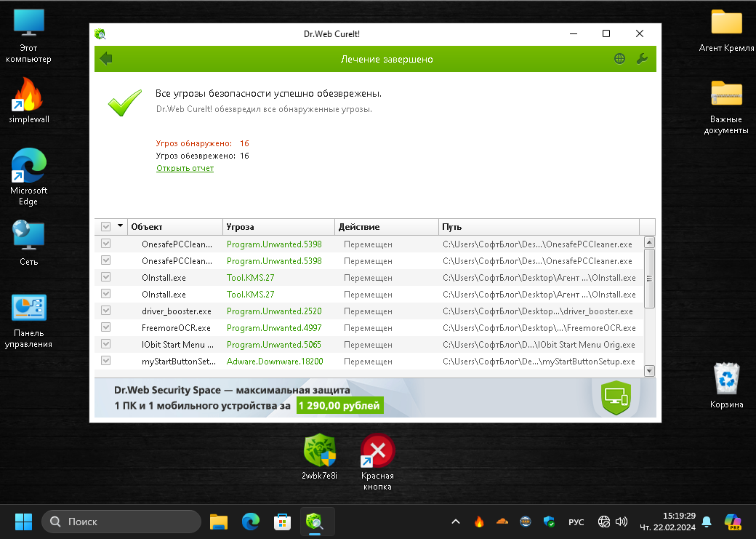Open the Copilot preview icon
This screenshot has height=539, width=756.
pos(733,522)
